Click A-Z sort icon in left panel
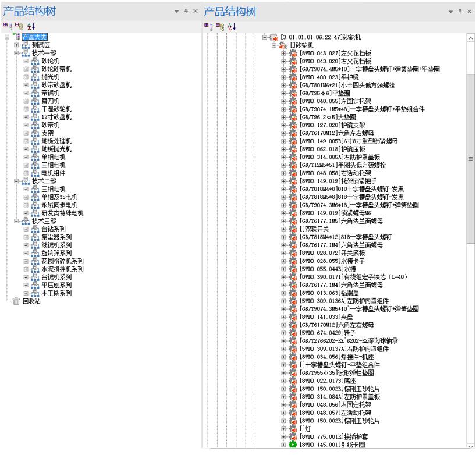This screenshot has width=476, height=455. tap(31, 26)
